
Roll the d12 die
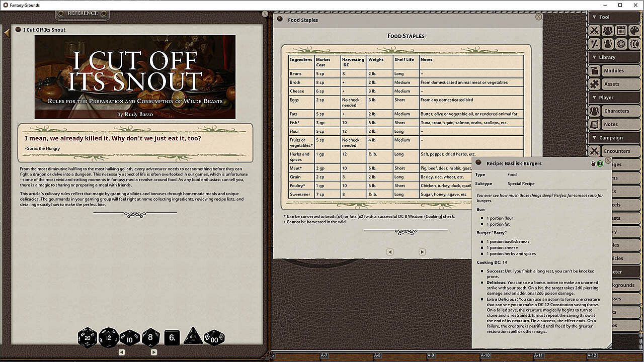(108, 337)
